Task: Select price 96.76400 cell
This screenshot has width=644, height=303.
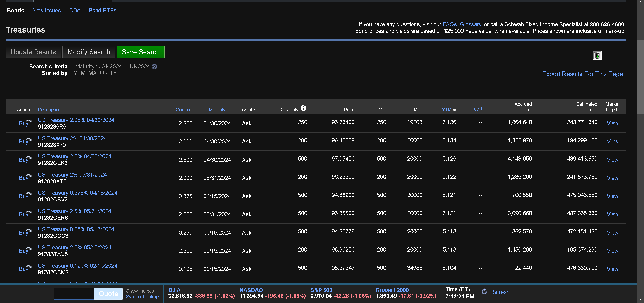Action: (343, 122)
